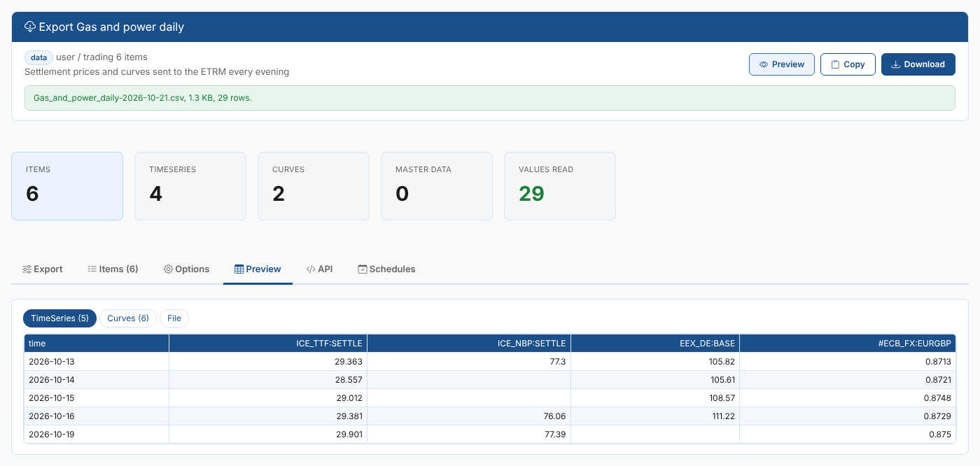
Task: Switch to the Preview tab
Action: click(x=258, y=269)
